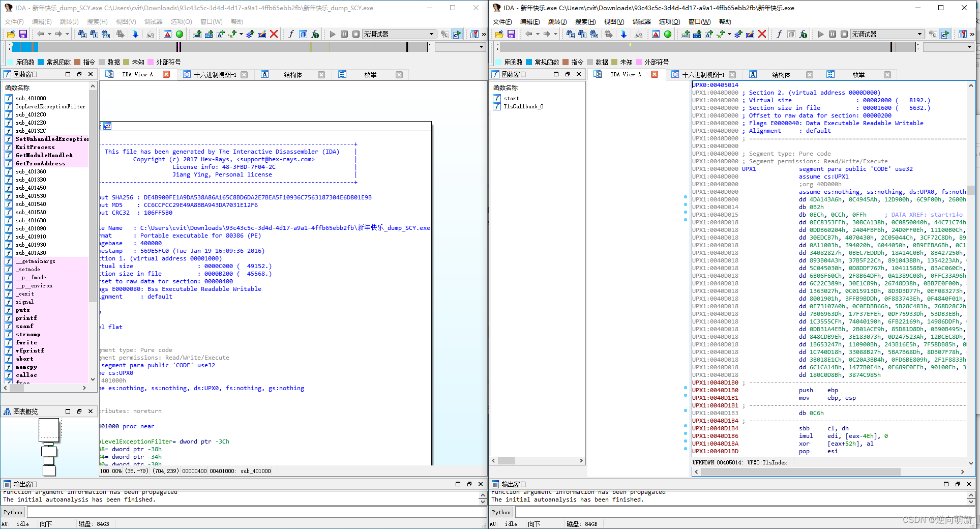Click the Python command input in left window
The height and width of the screenshot is (529, 980).
click(257, 512)
